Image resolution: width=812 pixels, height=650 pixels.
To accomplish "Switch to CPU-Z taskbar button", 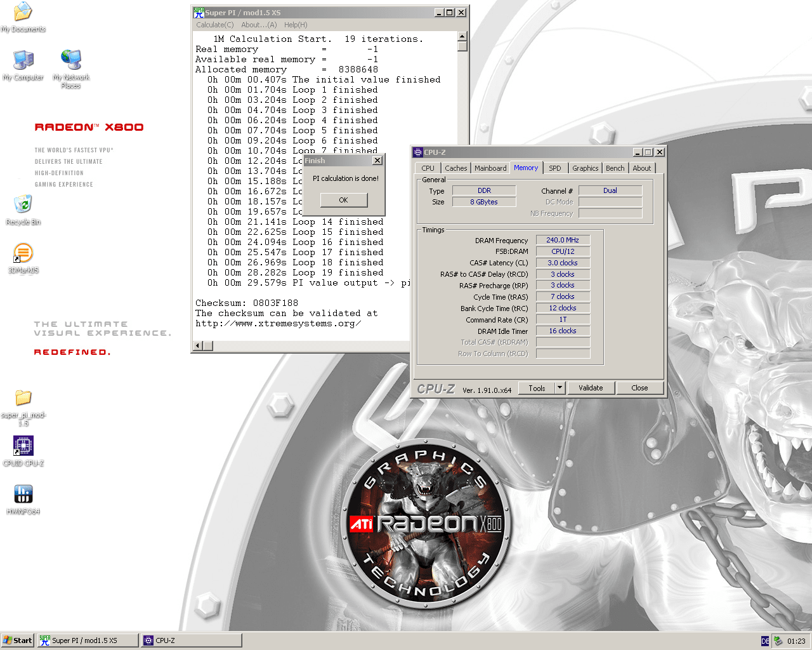I will tap(191, 640).
